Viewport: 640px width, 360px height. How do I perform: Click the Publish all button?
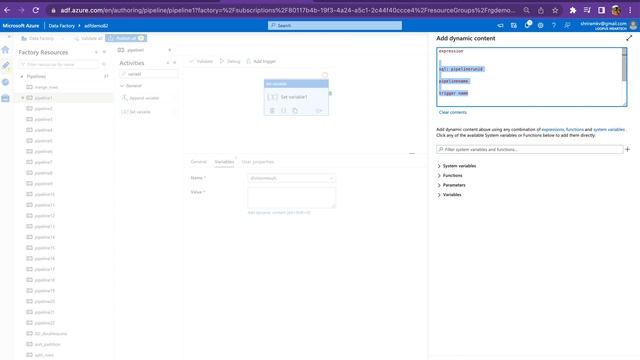126,38
